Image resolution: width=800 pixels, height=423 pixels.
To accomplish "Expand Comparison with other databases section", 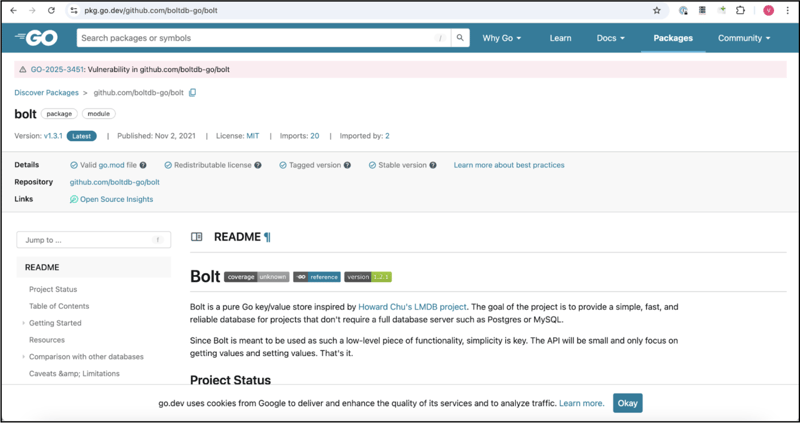I will click(x=24, y=357).
